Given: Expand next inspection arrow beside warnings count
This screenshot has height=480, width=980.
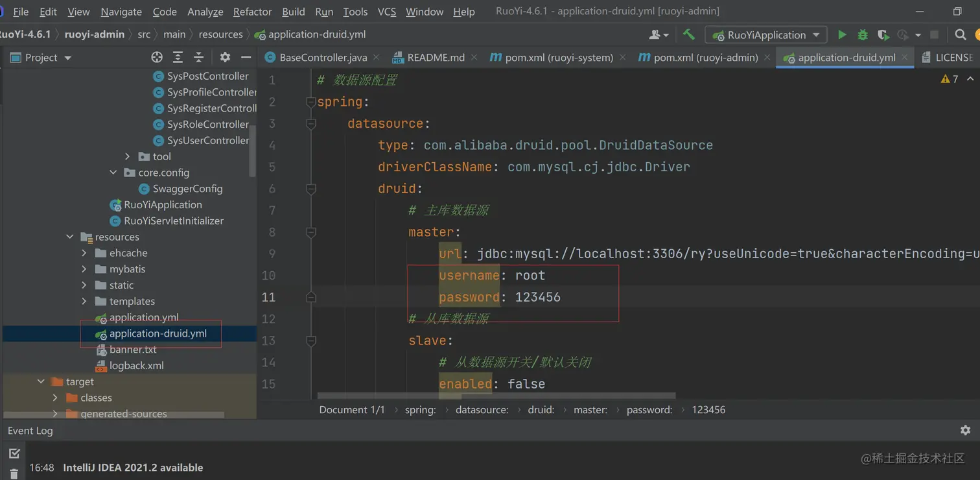Looking at the screenshot, I should point(970,79).
